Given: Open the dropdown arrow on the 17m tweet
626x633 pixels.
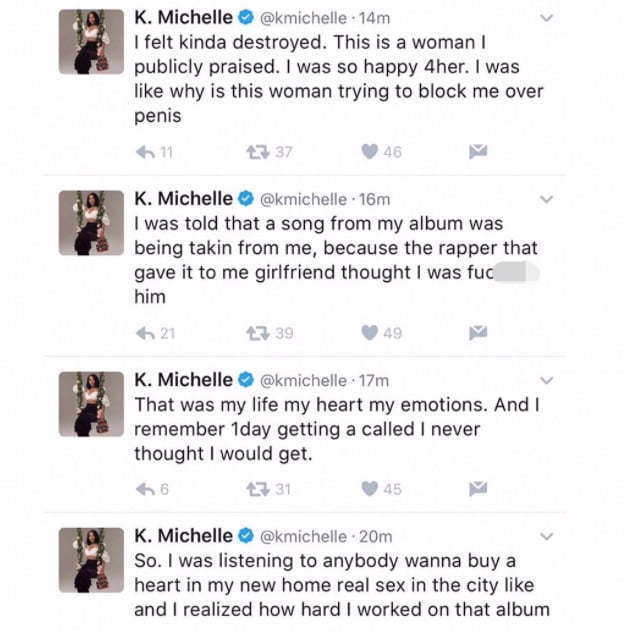Looking at the screenshot, I should coord(546,381).
